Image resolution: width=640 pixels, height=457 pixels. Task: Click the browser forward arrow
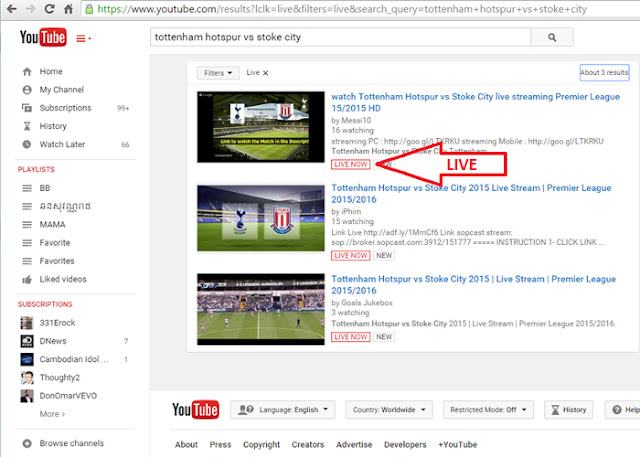coord(31,9)
